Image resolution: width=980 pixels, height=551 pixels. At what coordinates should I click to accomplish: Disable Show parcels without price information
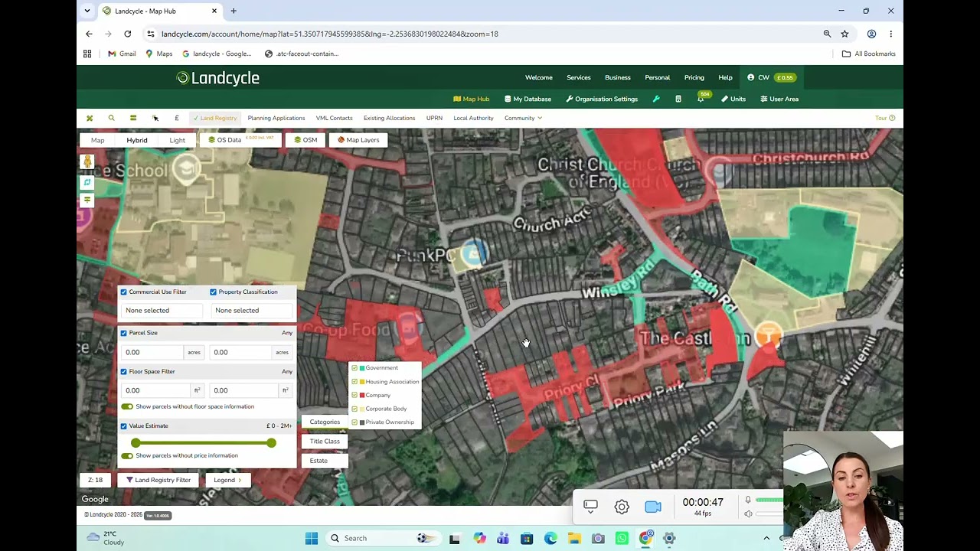(127, 455)
